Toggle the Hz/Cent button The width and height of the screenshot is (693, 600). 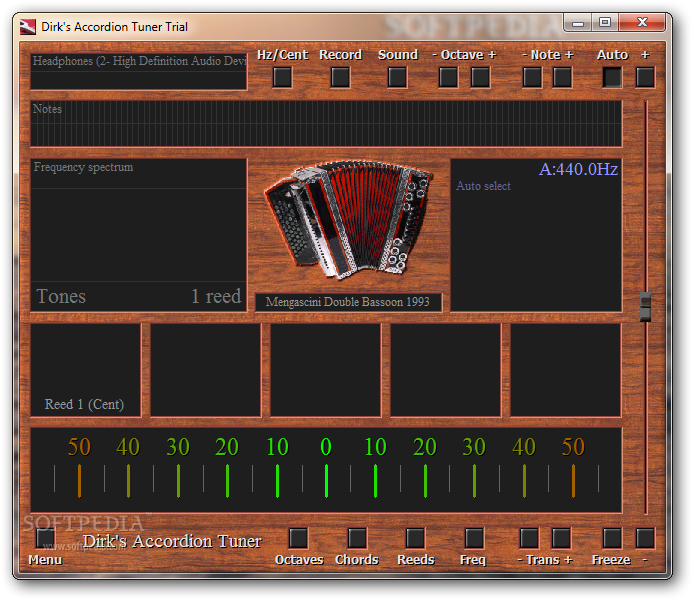[x=282, y=77]
